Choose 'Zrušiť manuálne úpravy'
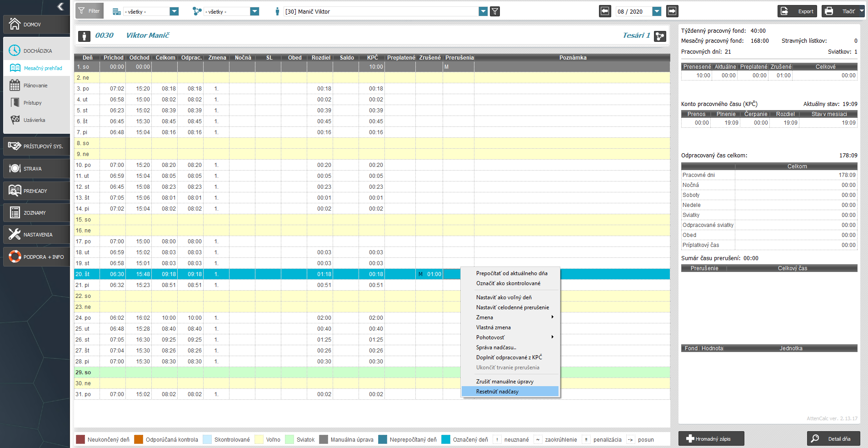Image resolution: width=868 pixels, height=448 pixels. (504, 382)
